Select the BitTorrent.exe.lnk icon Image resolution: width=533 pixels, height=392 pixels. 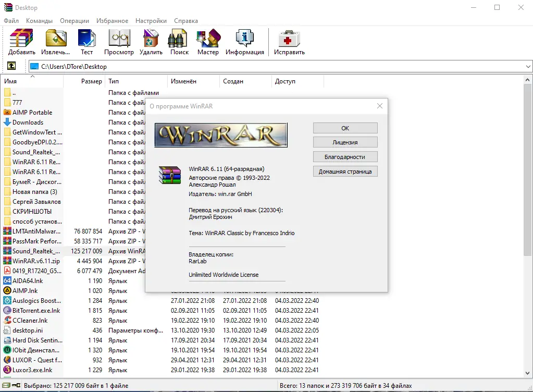(x=7, y=310)
